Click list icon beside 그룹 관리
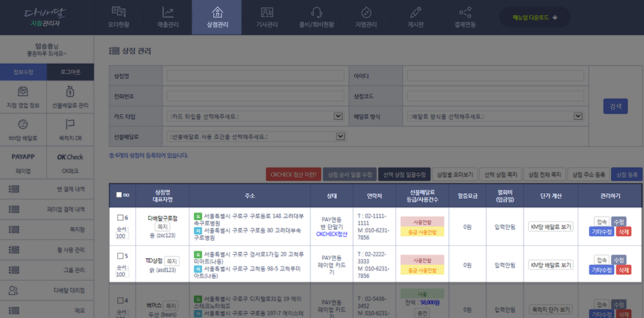Screen dimensions: 644x318 coord(14,270)
